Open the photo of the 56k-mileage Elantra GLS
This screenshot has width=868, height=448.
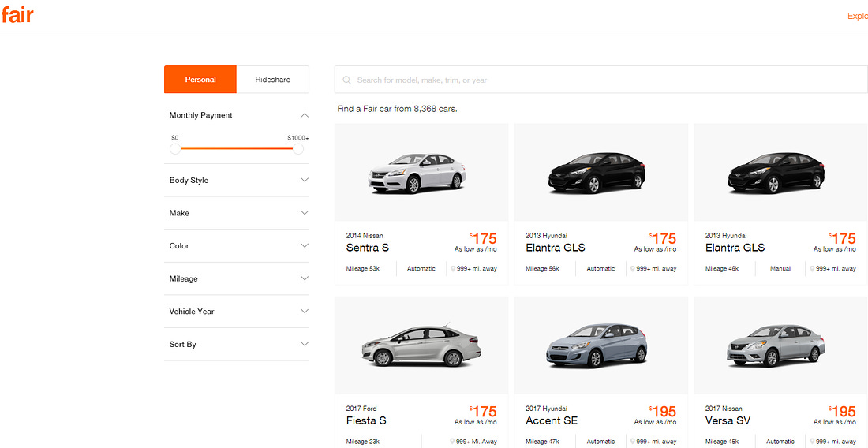597,173
